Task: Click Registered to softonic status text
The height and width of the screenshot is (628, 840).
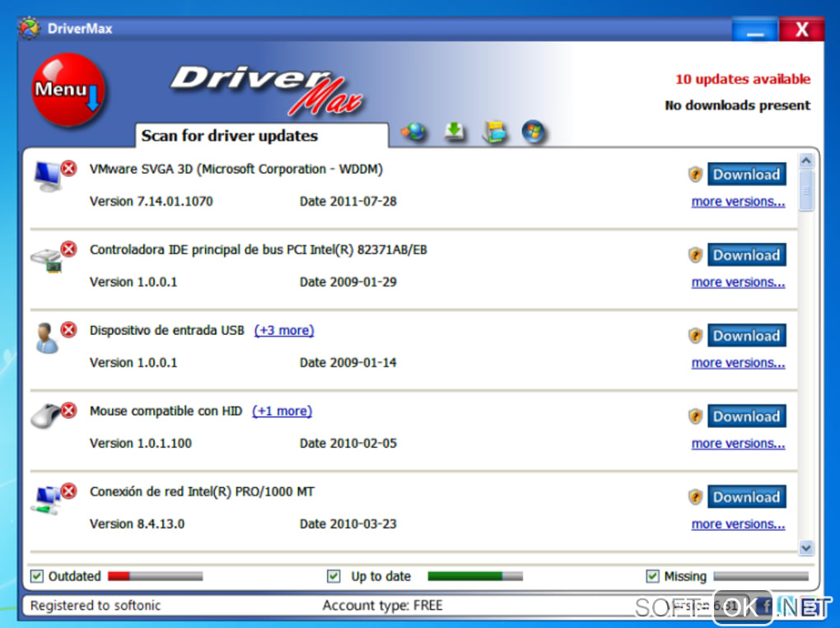Action: [96, 606]
